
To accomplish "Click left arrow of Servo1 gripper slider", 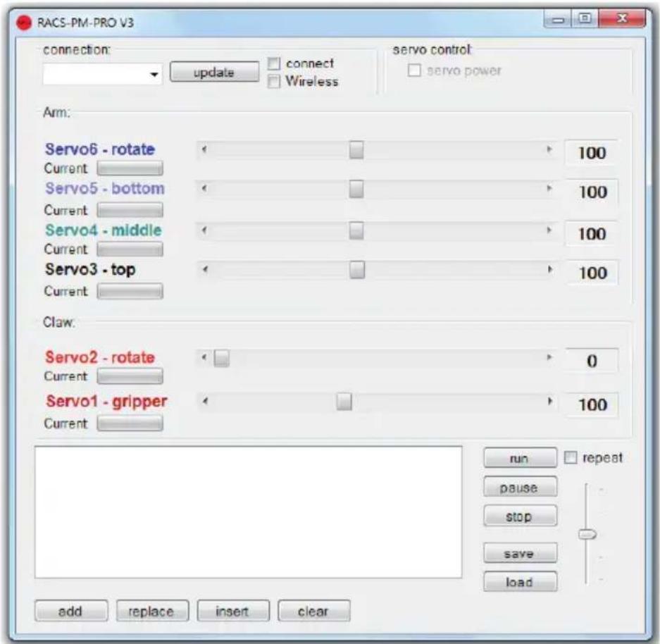I will pos(205,401).
